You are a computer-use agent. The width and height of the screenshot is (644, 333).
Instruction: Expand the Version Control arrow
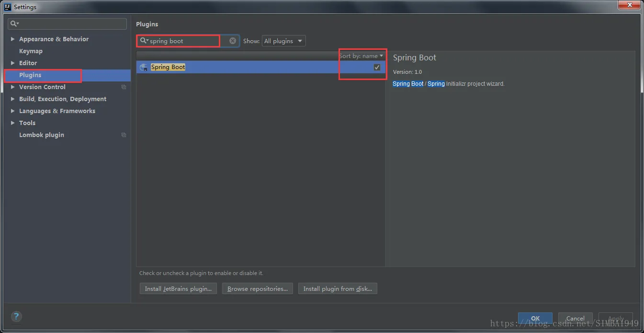(x=13, y=87)
